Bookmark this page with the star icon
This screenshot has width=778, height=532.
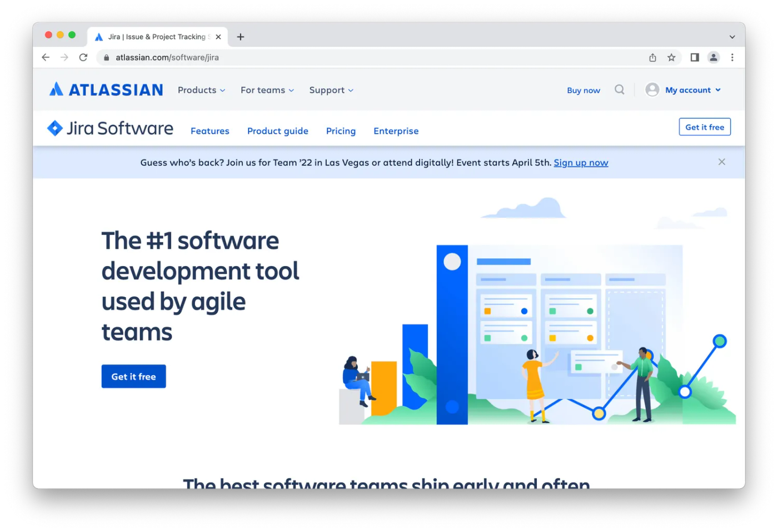(671, 57)
